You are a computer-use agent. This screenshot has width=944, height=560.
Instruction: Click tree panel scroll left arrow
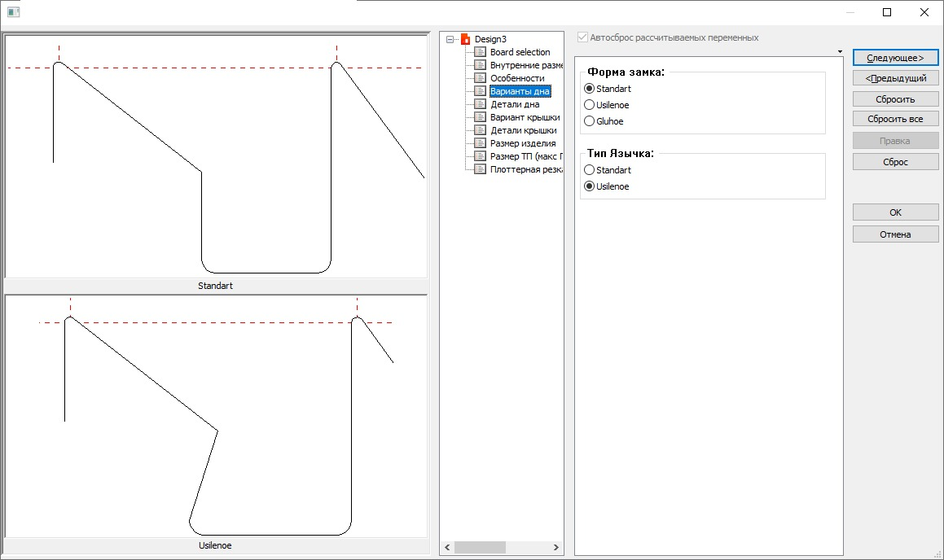pos(447,547)
